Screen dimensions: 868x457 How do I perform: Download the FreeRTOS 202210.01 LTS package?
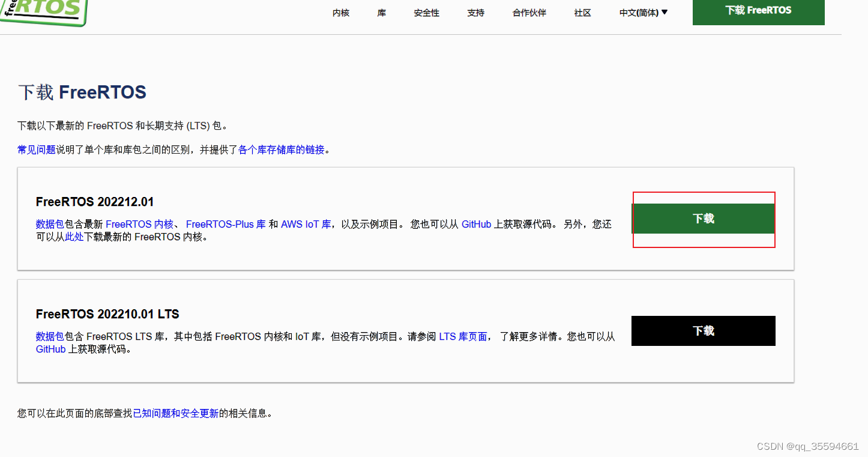[x=703, y=331]
